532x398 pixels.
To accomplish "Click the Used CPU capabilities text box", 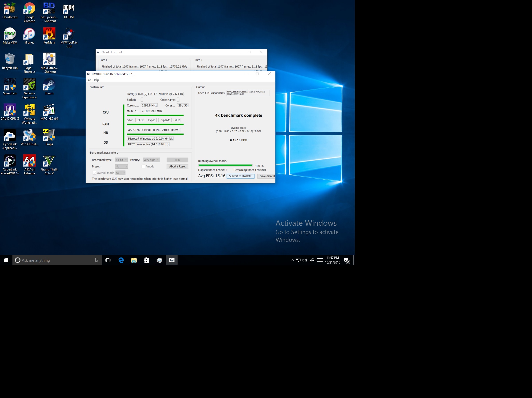I will pyautogui.click(x=248, y=93).
